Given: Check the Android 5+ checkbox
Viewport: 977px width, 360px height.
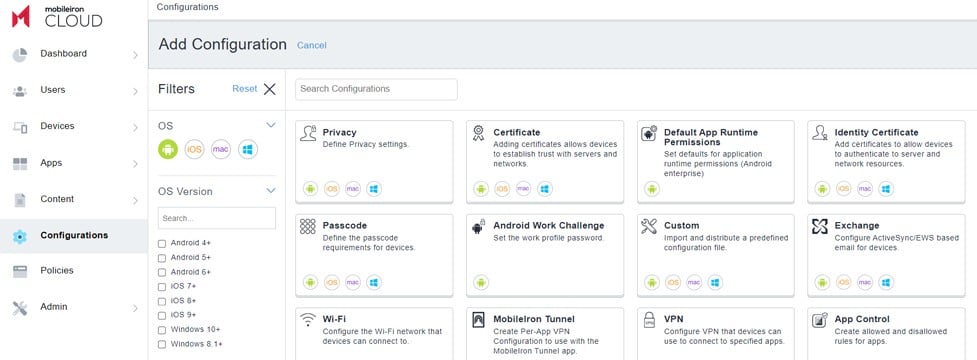Looking at the screenshot, I should [162, 258].
